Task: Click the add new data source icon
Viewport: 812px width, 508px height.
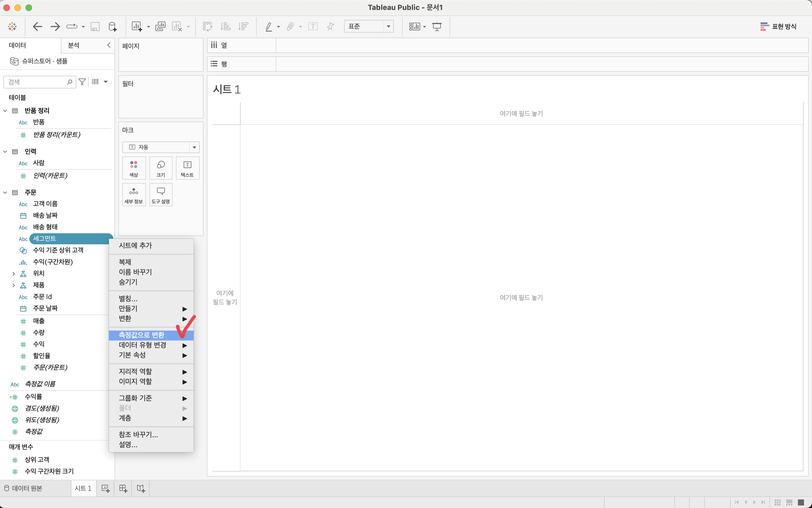Action: 113,26
